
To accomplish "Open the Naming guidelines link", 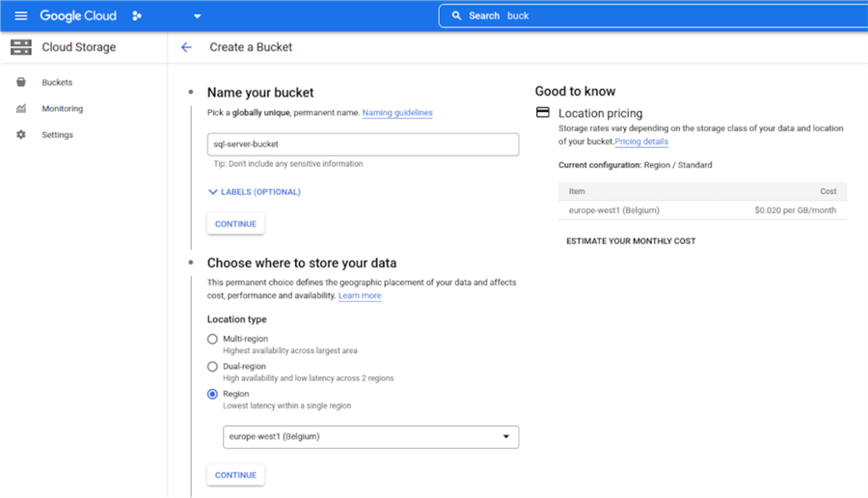I will click(397, 113).
